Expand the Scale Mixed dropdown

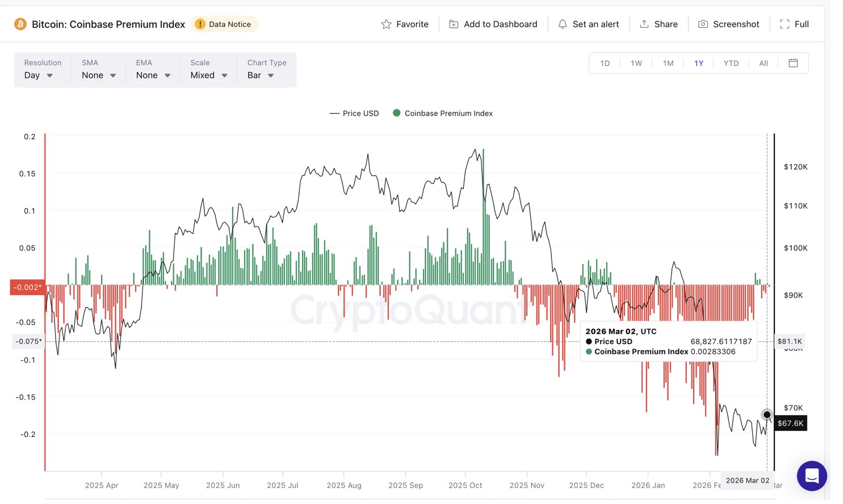(x=209, y=75)
